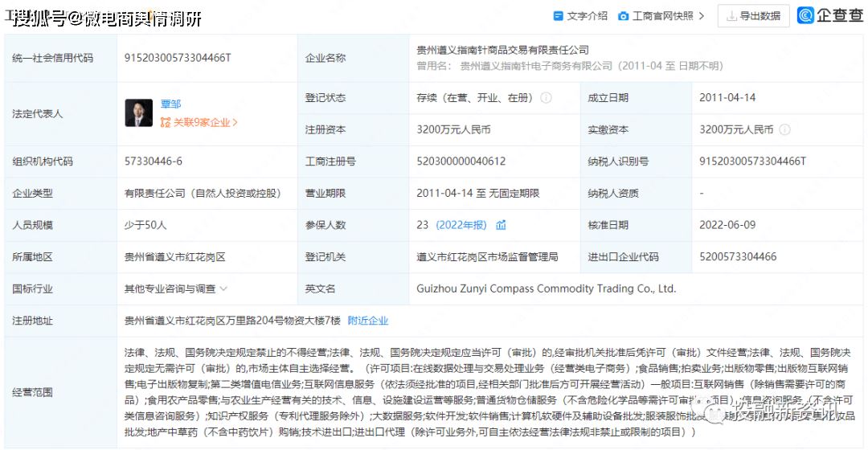
Task: Click the info icon next to 存续 status
Action: (x=546, y=98)
